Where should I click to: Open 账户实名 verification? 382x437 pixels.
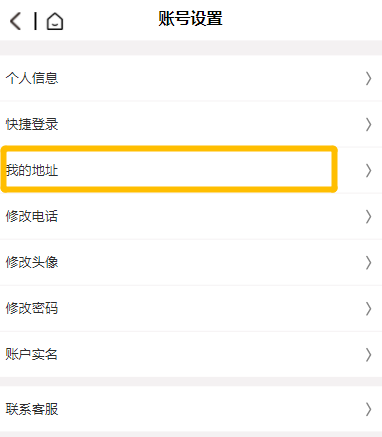pyautogui.click(x=191, y=354)
